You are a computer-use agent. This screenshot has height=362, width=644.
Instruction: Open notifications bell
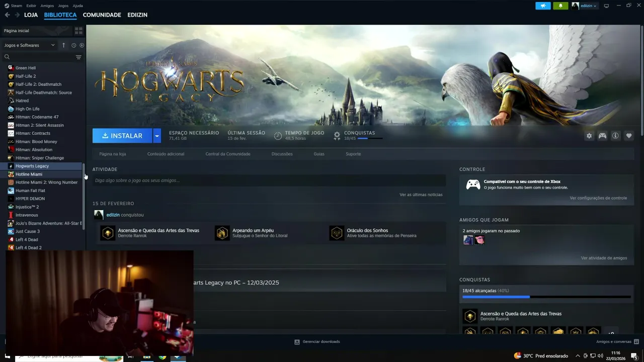pos(560,6)
